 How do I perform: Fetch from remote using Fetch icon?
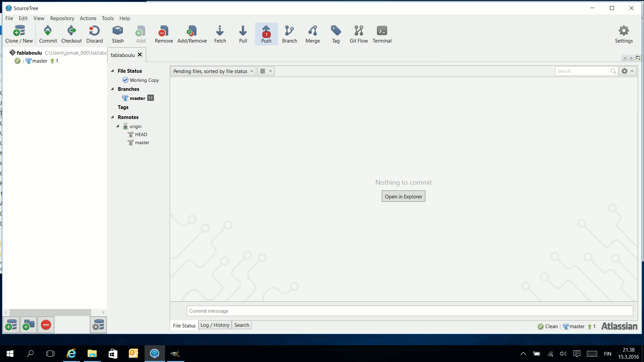[x=220, y=34]
